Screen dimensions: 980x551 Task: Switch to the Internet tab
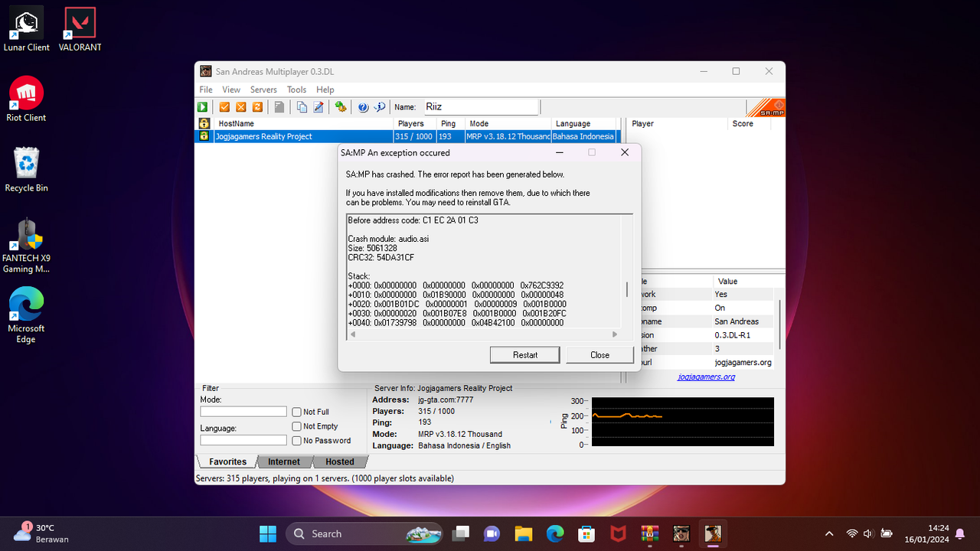[284, 461]
